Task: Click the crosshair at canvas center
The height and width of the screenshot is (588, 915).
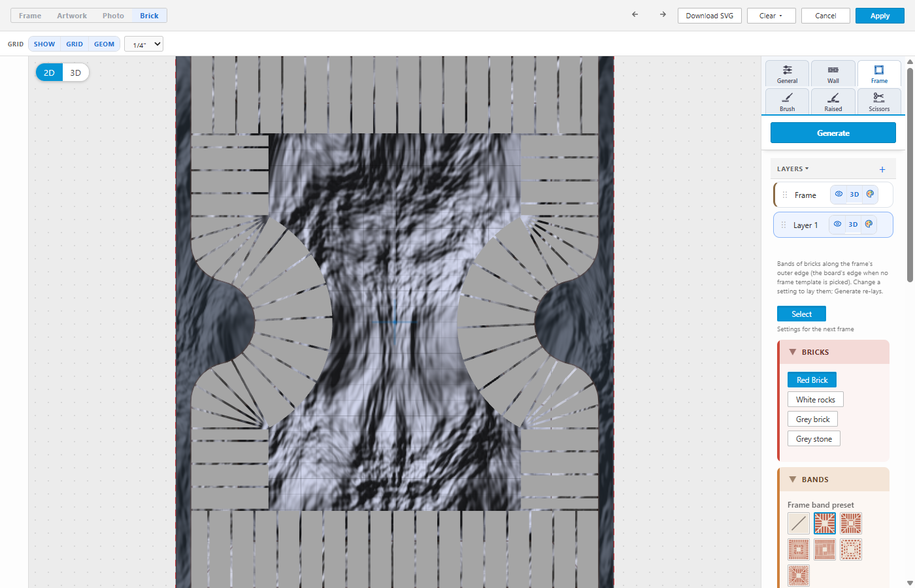Action: coord(395,321)
